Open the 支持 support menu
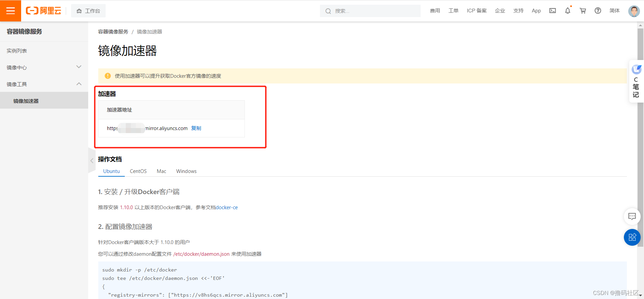 click(519, 11)
